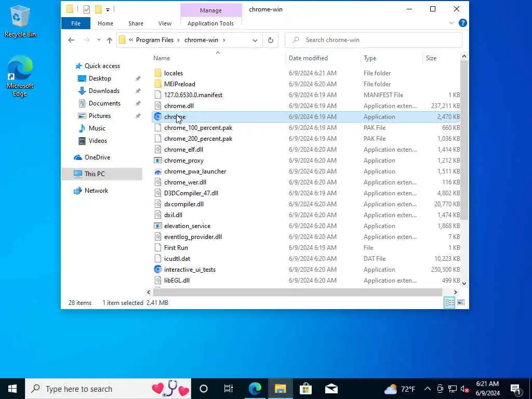Select the interactive_ui_tests application icon
532x399 pixels.
tap(158, 270)
